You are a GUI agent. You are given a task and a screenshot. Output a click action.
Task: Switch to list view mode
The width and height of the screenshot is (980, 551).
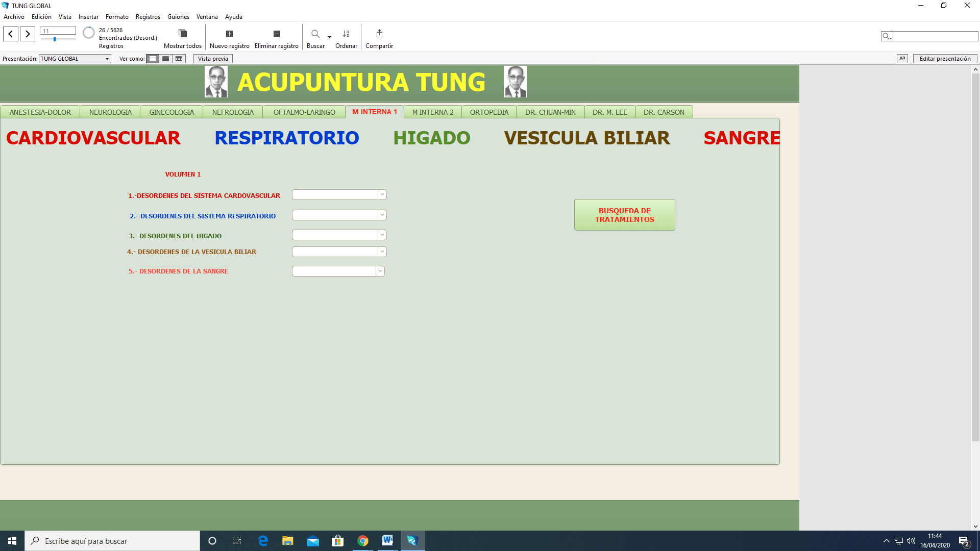click(166, 59)
